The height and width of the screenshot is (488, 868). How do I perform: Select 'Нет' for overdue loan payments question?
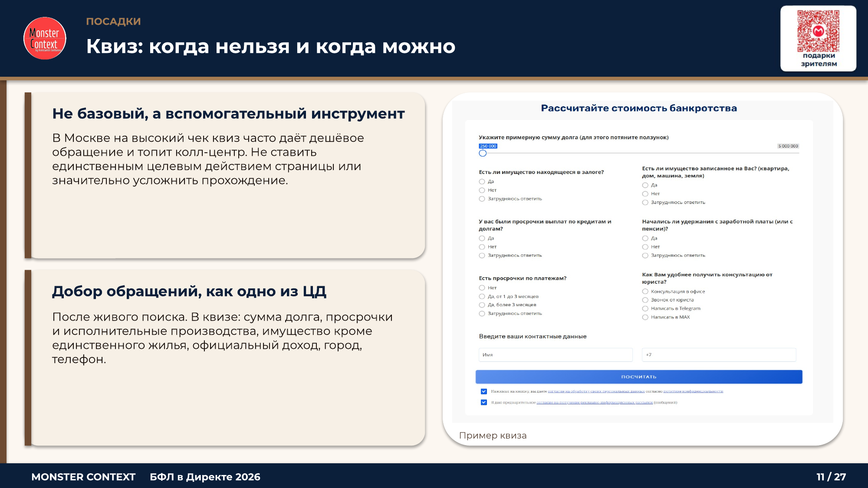[x=482, y=247]
